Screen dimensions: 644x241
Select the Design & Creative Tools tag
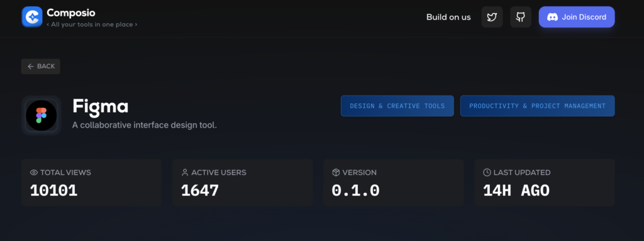[x=397, y=106]
